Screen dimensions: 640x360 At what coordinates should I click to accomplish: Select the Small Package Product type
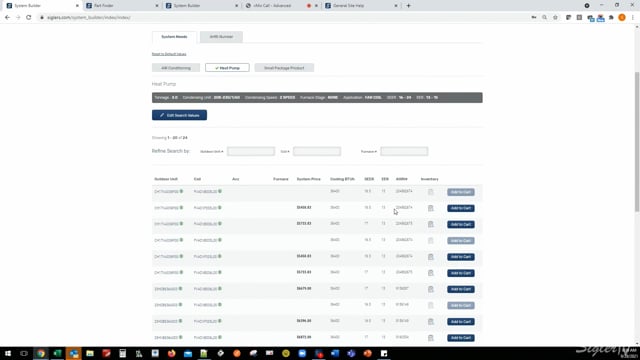click(x=284, y=68)
